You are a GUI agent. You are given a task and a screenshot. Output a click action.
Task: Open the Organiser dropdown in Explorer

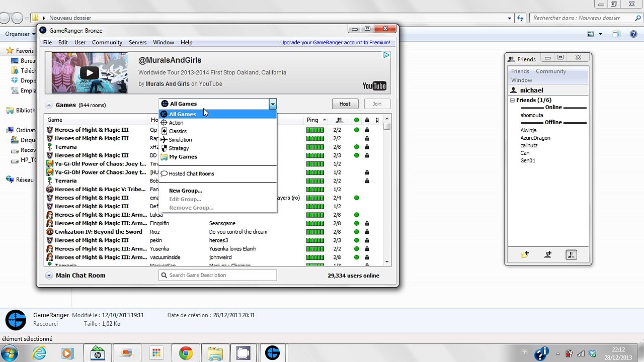pos(20,34)
